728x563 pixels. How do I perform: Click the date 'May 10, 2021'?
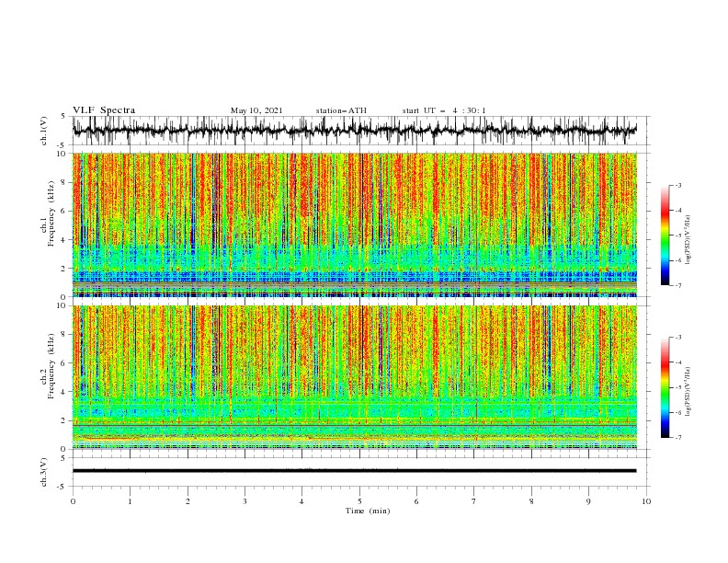256,110
